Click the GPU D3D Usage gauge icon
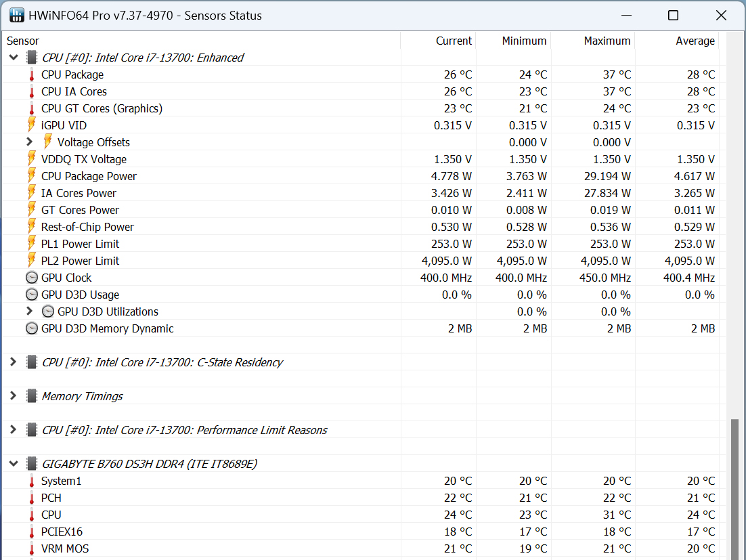The image size is (746, 560). pos(32,295)
